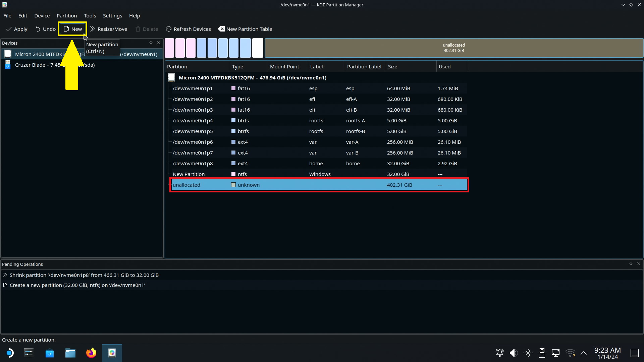Sort the table by Partition column

click(x=177, y=67)
